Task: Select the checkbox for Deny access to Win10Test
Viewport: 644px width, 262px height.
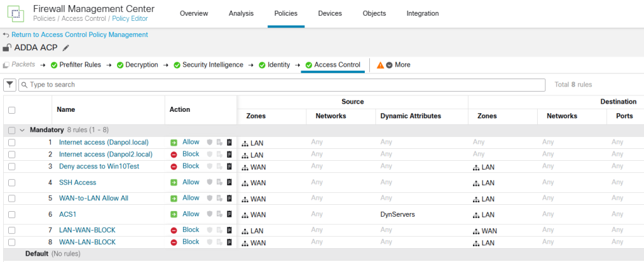Action: click(11, 166)
